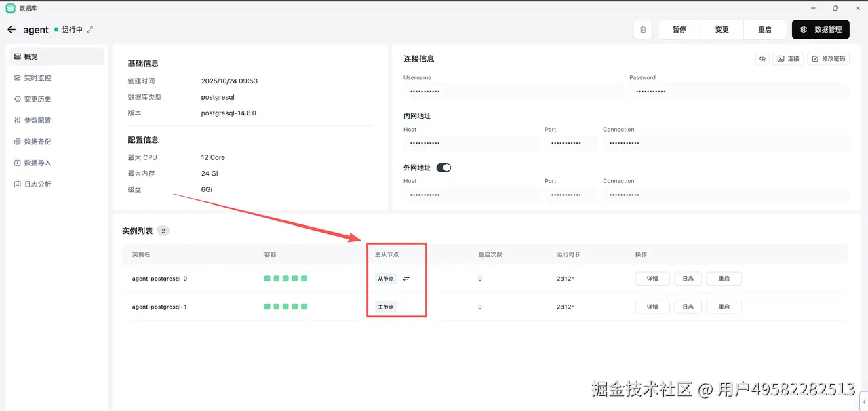The height and width of the screenshot is (411, 868).
Task: Switch roles using swap icon next to 从节点
Action: (x=406, y=279)
